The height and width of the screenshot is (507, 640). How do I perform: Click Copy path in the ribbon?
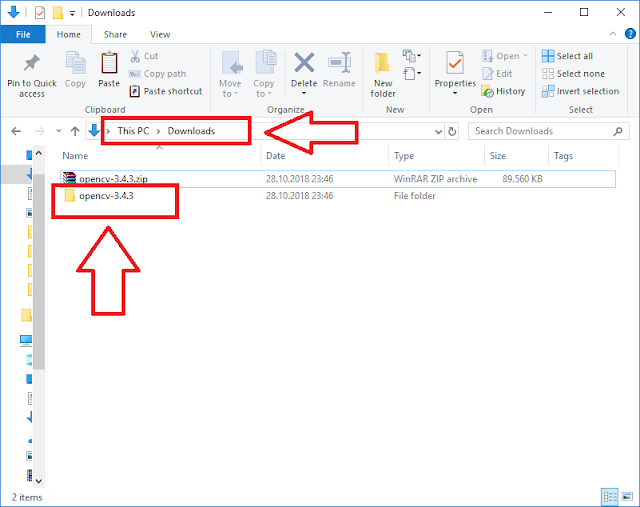158,74
